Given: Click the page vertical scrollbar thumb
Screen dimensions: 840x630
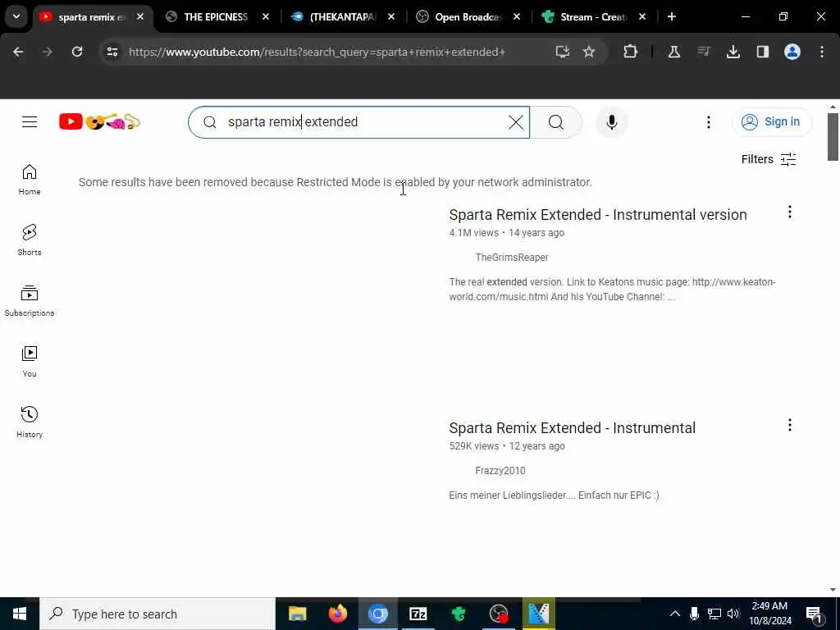Looking at the screenshot, I should click(x=833, y=137).
